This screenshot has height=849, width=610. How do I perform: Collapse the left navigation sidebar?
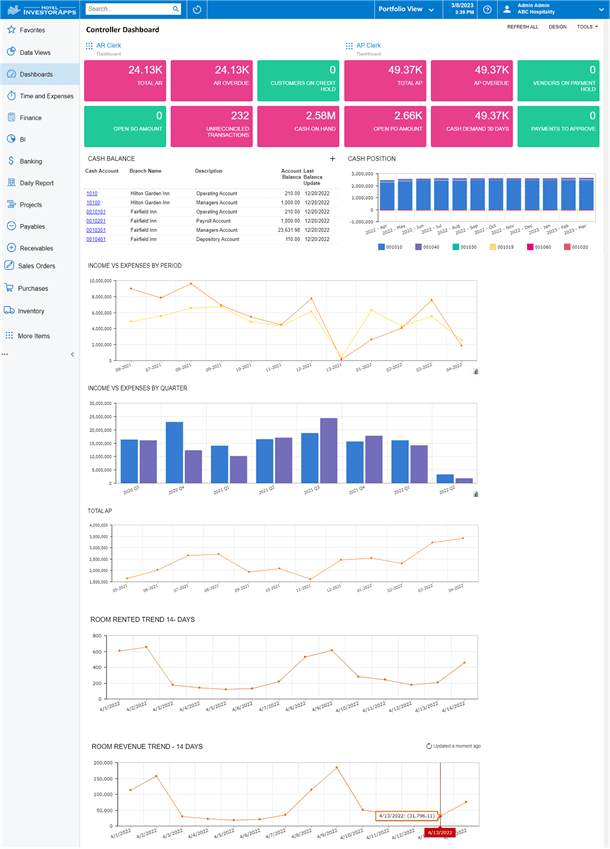[73, 354]
